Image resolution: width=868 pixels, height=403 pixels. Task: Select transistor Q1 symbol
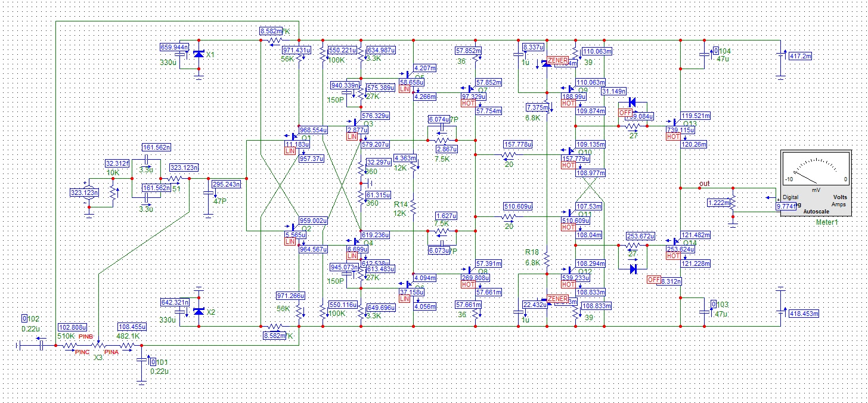coord(296,137)
